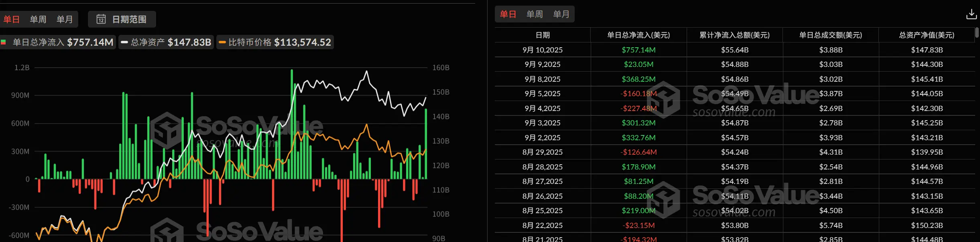Click the $219.00M net inflow value
Image resolution: width=980 pixels, height=242 pixels.
[x=638, y=210]
